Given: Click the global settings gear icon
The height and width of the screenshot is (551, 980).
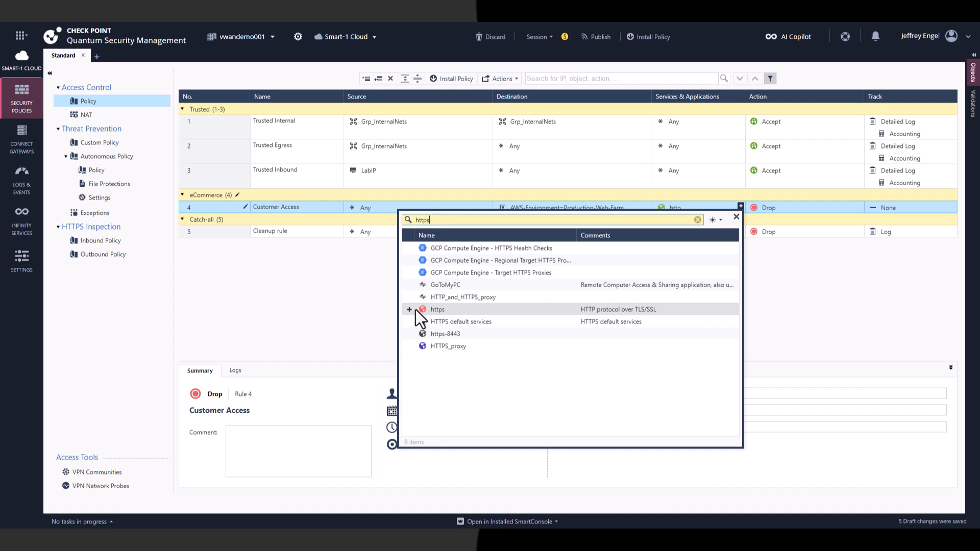Looking at the screenshot, I should pos(298,37).
